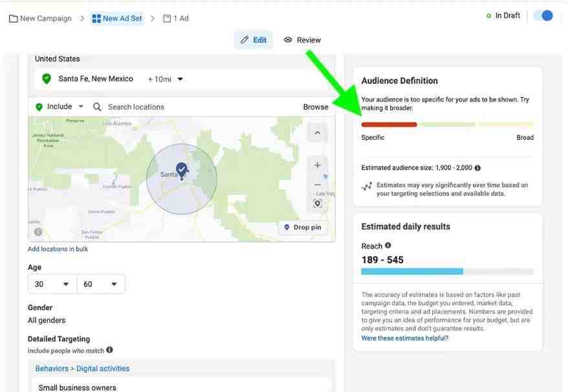The height and width of the screenshot is (392, 568).
Task: Click the map locate-me icon
Action: [318, 204]
